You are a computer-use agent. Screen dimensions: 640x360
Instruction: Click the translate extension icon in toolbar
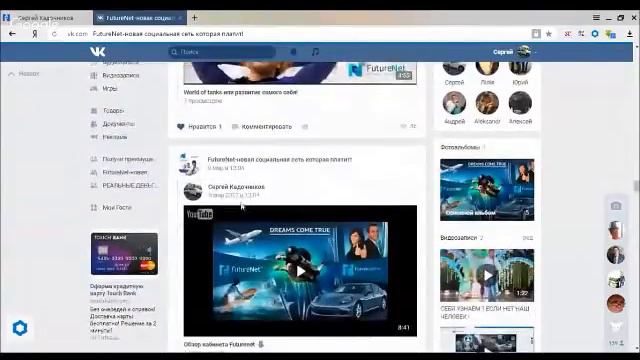click(x=611, y=34)
